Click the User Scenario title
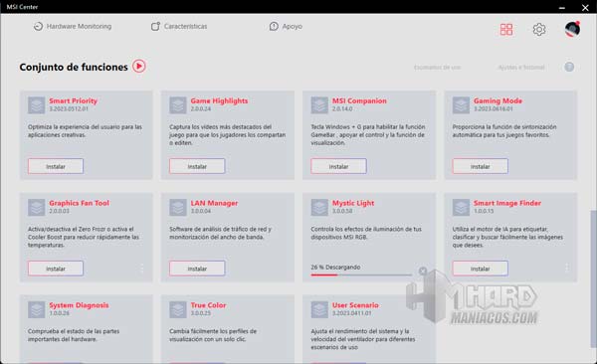This screenshot has height=364, width=597. click(x=355, y=305)
